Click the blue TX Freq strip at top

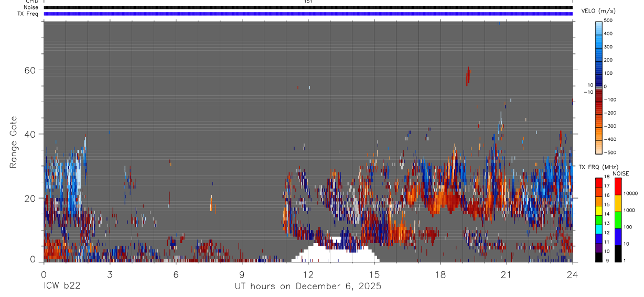click(x=308, y=14)
